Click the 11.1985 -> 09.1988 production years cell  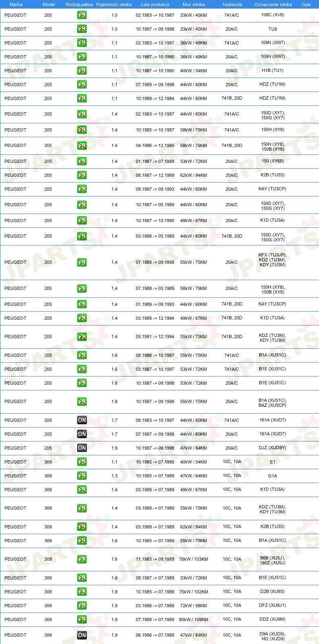point(155,559)
